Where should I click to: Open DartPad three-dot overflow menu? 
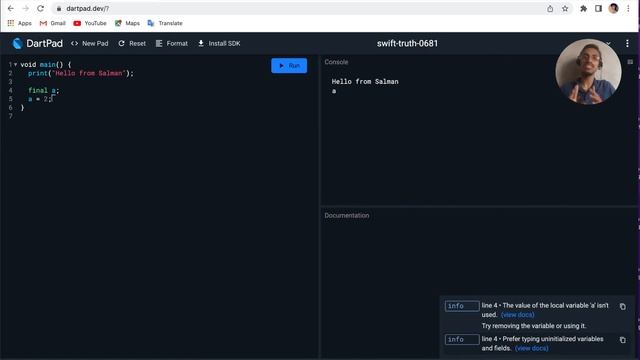point(627,43)
